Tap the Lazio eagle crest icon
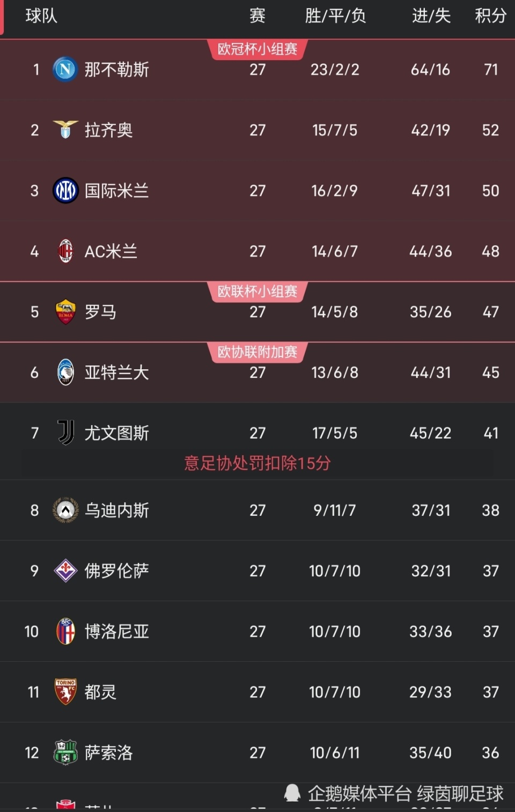 point(65,130)
